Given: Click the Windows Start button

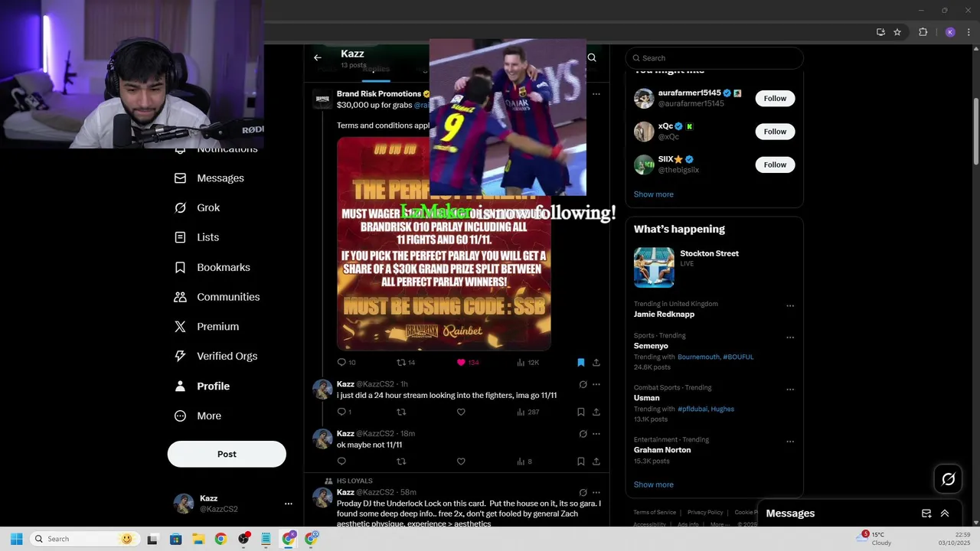Looking at the screenshot, I should coord(16,539).
